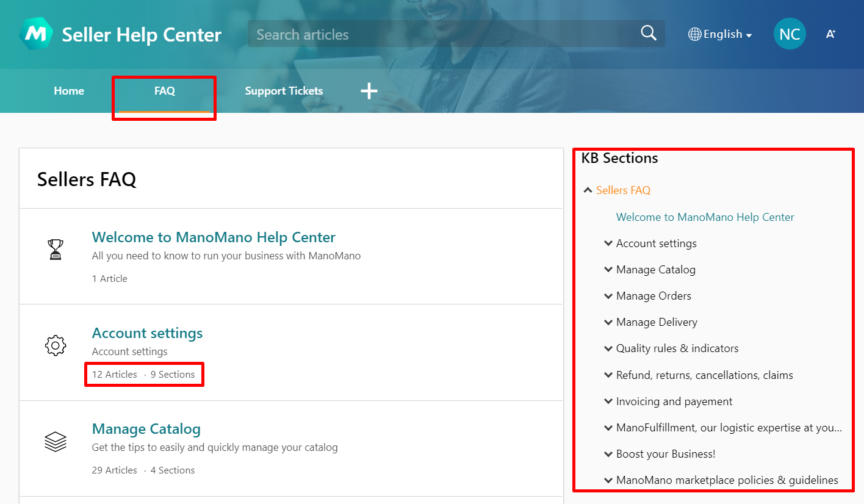Image resolution: width=864 pixels, height=504 pixels.
Task: Click the stacked layers icon for Manage Catalog
Action: point(56,442)
